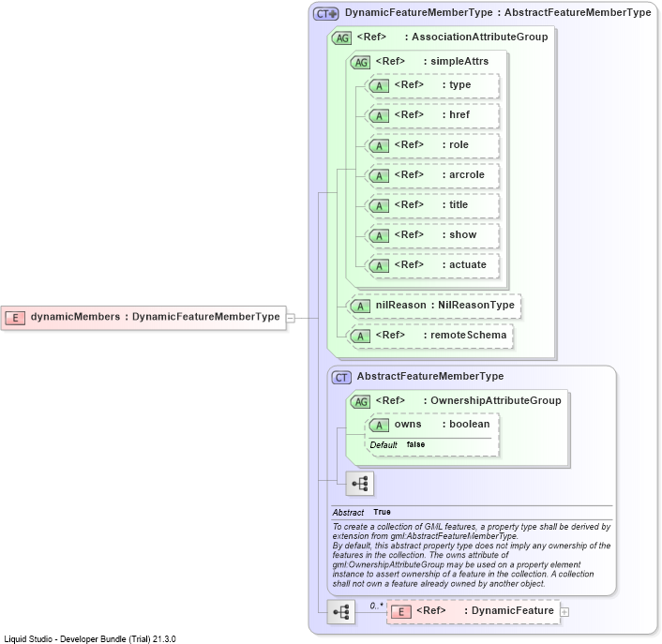Click the AG icon of OwnershipAttributeGroup

361,402
